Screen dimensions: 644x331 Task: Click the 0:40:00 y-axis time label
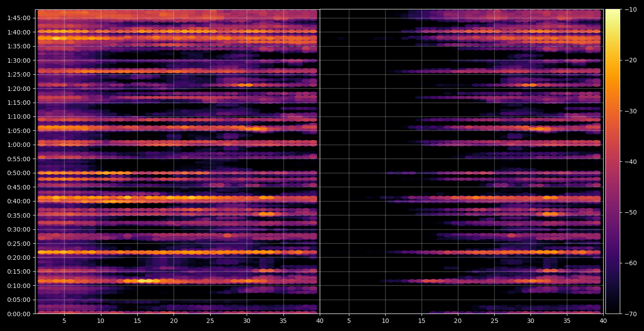[19, 201]
